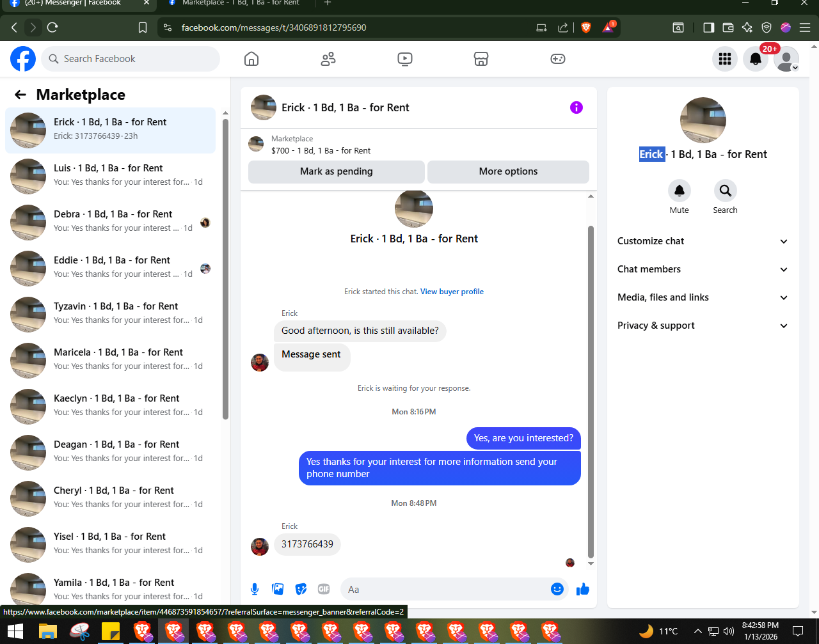Open Kaeclyn conversation in the list
The height and width of the screenshot is (644, 819).
pyautogui.click(x=111, y=407)
